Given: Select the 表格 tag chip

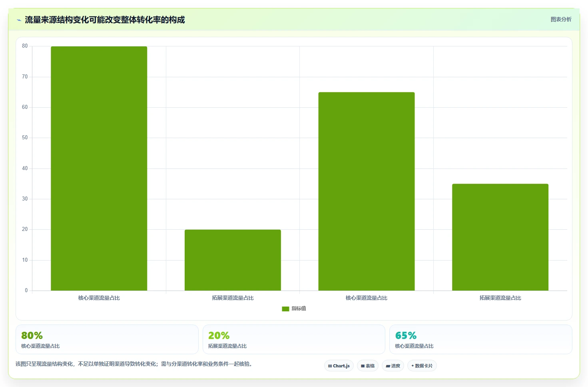Looking at the screenshot, I should [368, 366].
